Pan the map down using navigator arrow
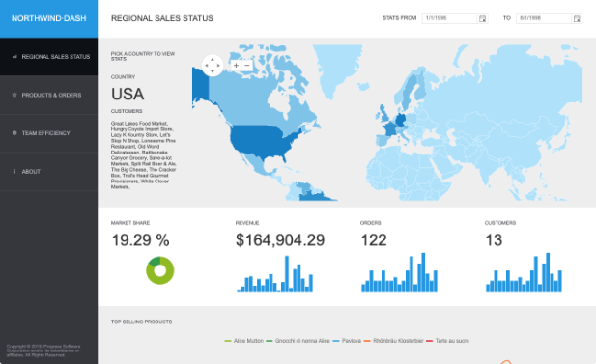This screenshot has width=596, height=364. (x=213, y=71)
